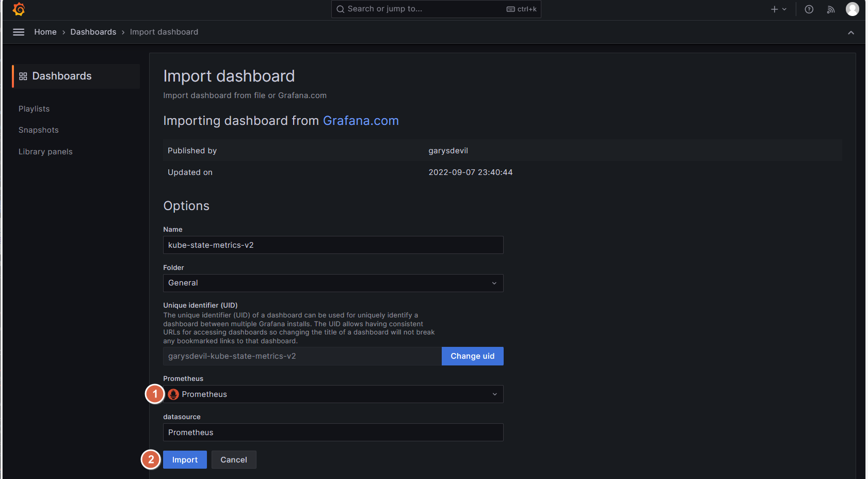Click the Options section heading
This screenshot has width=868, height=479.
(x=186, y=206)
